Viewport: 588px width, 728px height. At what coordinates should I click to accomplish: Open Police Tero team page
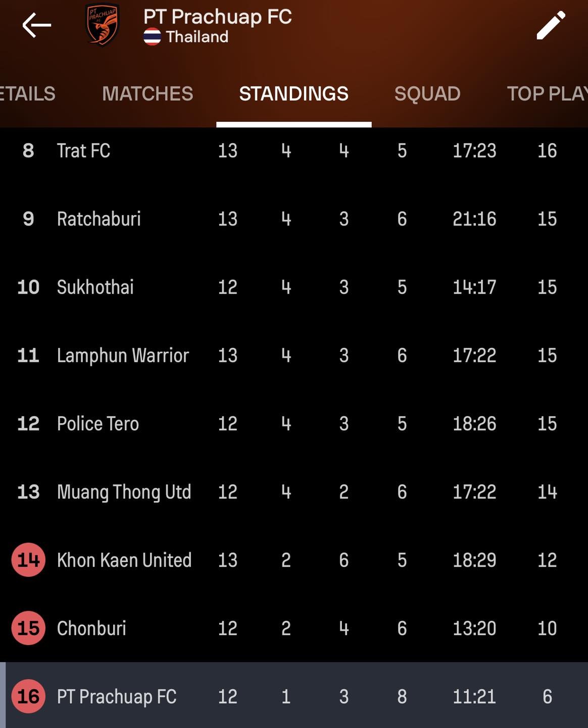point(97,424)
